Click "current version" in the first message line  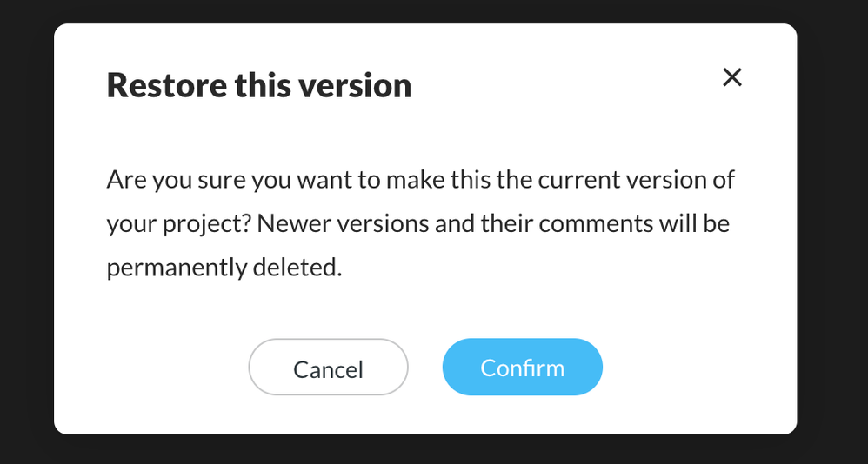[624, 181]
